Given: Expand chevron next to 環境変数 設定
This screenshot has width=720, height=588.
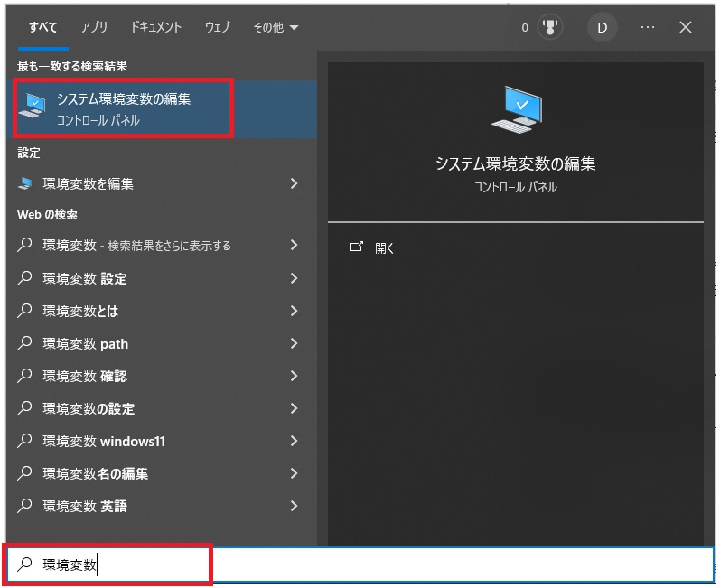Looking at the screenshot, I should (295, 278).
